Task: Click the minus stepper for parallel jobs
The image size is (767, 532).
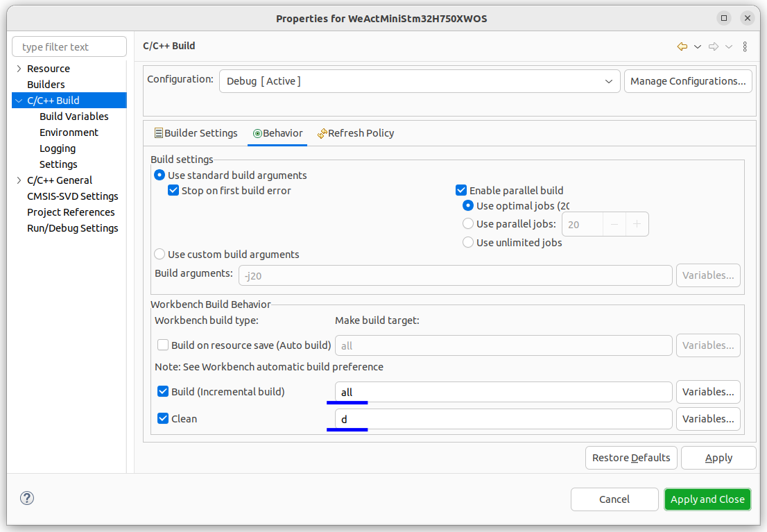Action: (x=614, y=224)
